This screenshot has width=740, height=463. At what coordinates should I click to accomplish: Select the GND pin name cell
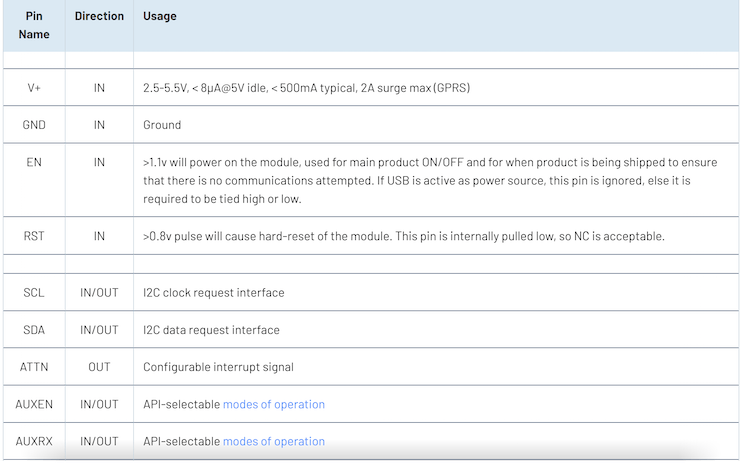pyautogui.click(x=33, y=125)
